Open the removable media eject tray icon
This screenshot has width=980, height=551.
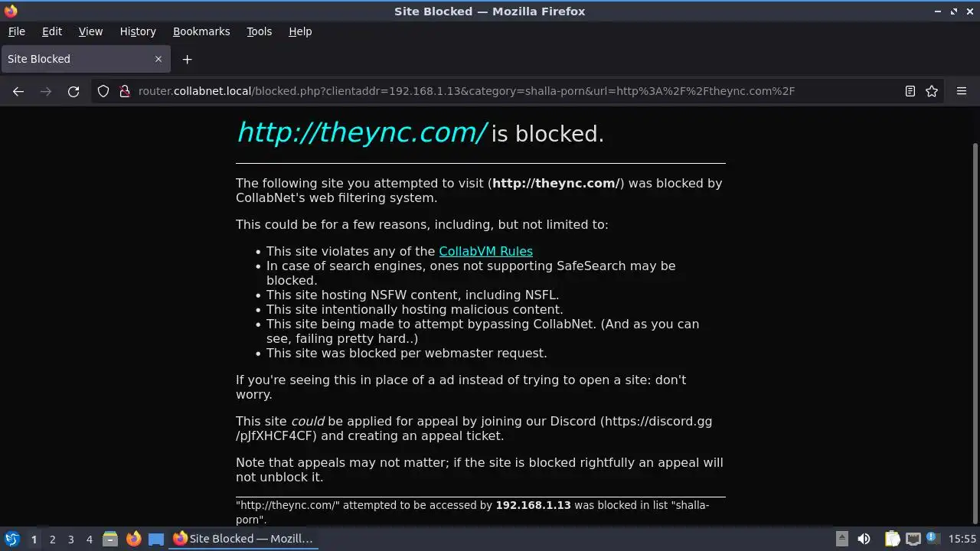click(841, 539)
